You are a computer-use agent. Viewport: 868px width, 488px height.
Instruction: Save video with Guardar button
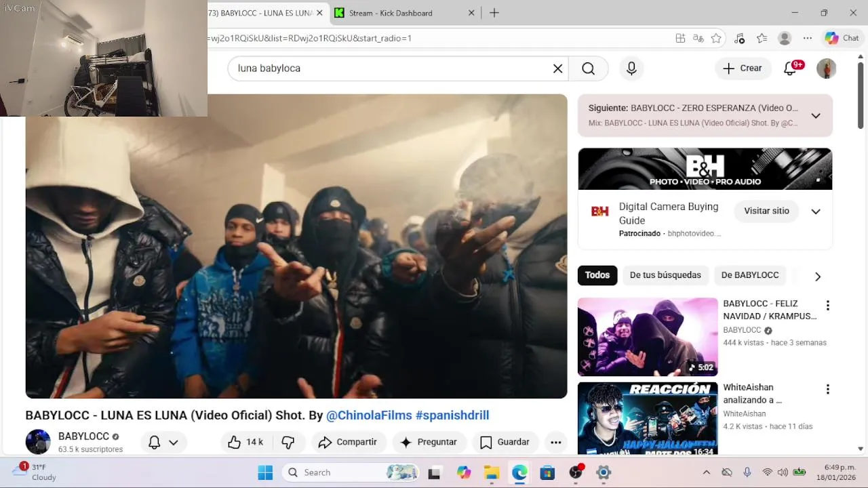click(505, 442)
